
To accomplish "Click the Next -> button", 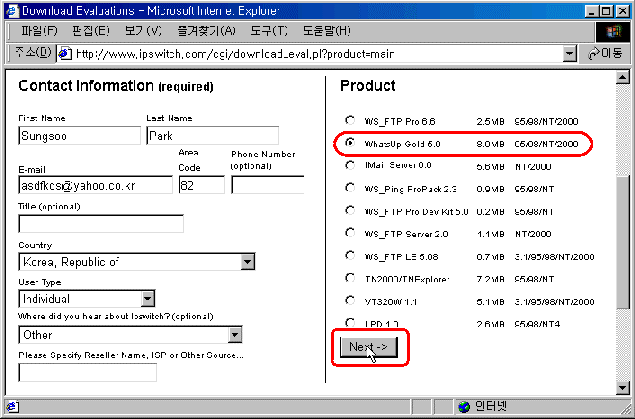I will 369,347.
